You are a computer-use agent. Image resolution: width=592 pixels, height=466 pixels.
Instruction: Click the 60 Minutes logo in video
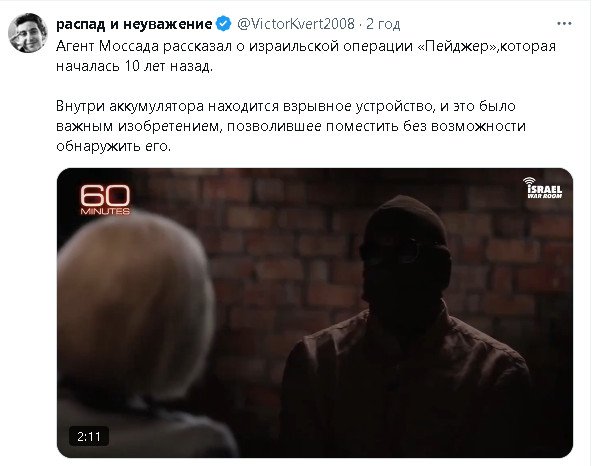[x=105, y=200]
